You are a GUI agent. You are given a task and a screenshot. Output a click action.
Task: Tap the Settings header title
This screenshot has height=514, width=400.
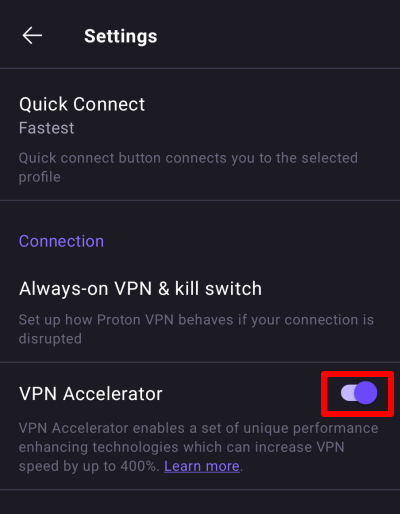[120, 36]
